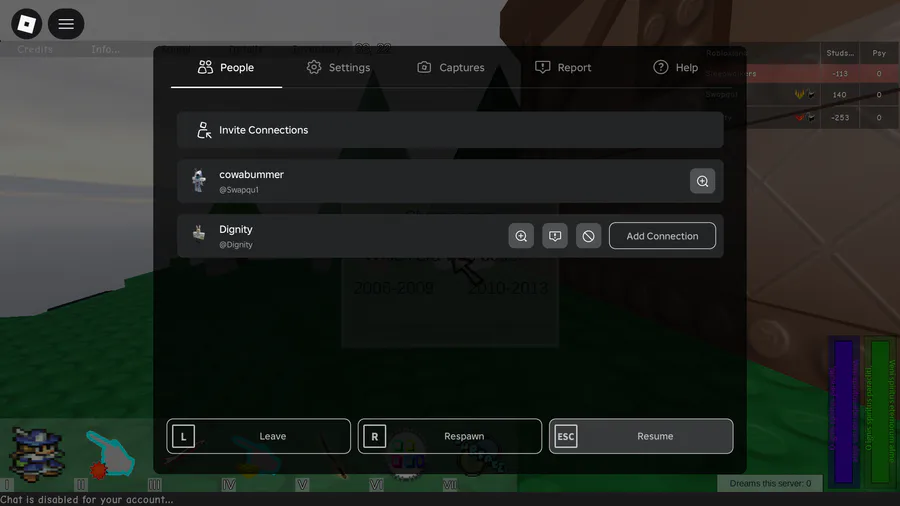The image size is (900, 506).
Task: Click the -253 studs value in leaderboard
Action: (x=840, y=118)
